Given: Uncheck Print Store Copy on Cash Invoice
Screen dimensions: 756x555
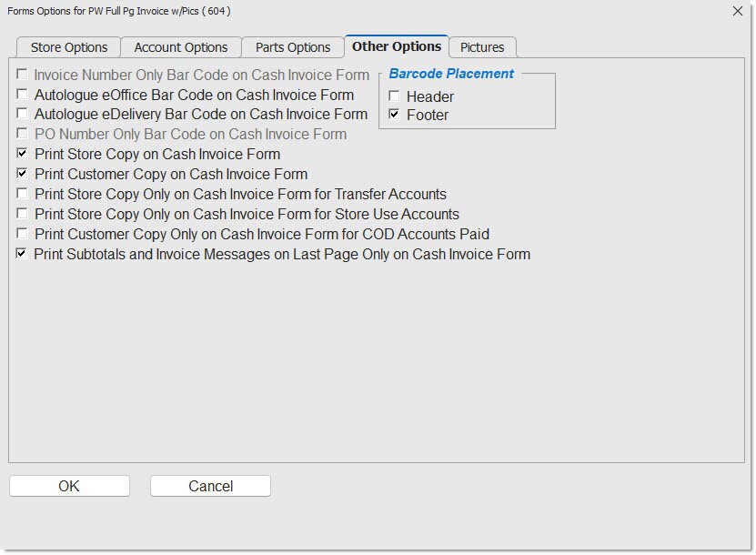Looking at the screenshot, I should click(22, 155).
